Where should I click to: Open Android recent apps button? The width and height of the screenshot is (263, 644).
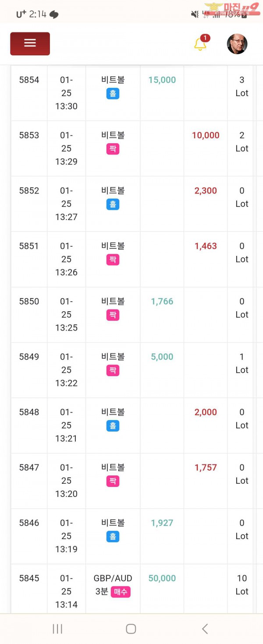tap(57, 629)
